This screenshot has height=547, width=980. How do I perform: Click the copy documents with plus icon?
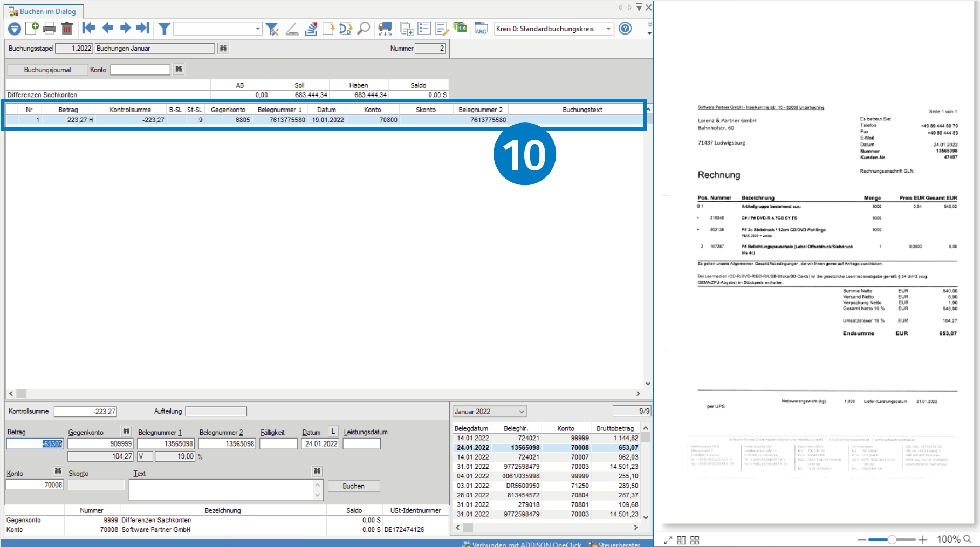click(407, 29)
